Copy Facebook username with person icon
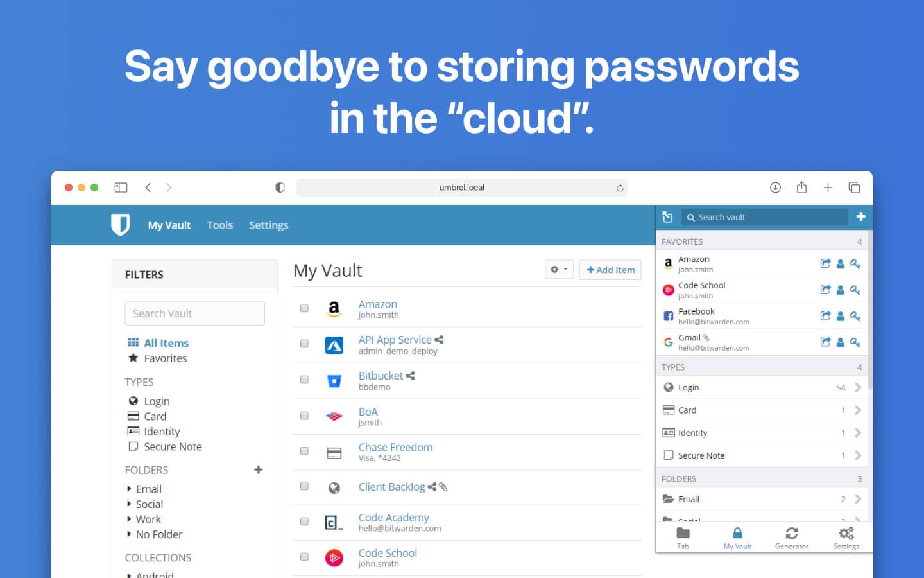Viewport: 924px width, 578px height. [841, 316]
